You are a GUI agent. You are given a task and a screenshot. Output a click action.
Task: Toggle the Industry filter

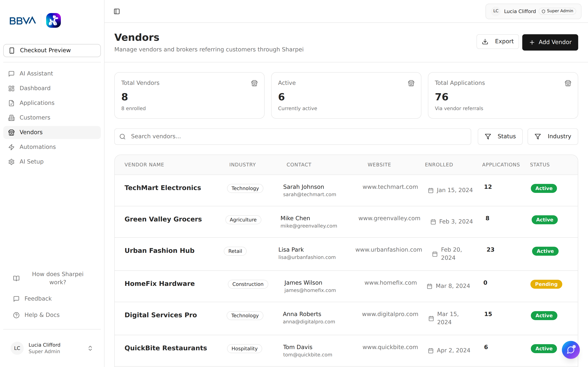pos(552,136)
